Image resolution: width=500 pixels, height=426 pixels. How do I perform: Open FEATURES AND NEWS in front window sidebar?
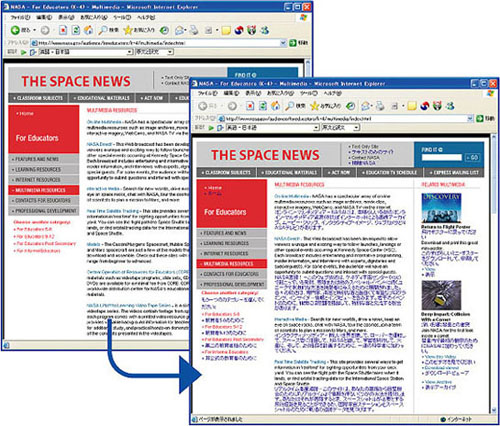pos(232,233)
